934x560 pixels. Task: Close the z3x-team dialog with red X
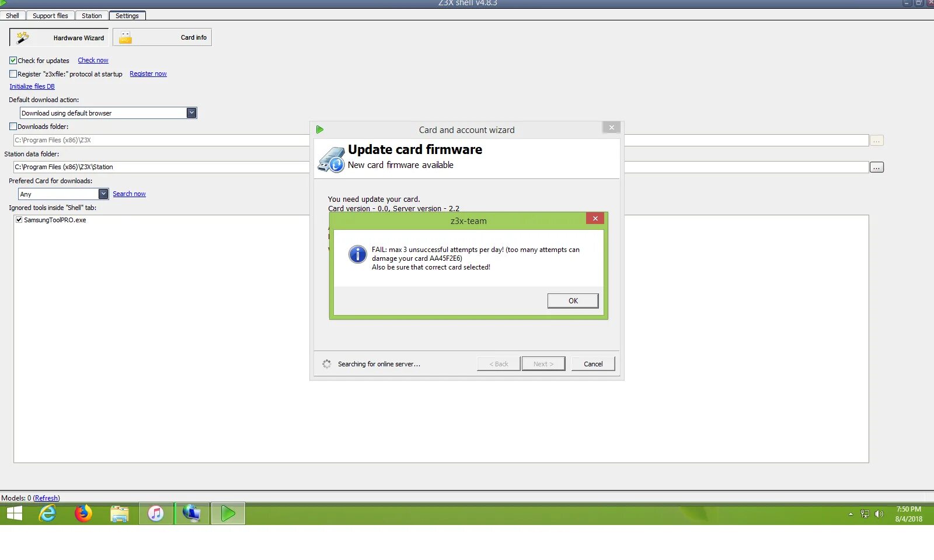[595, 218]
